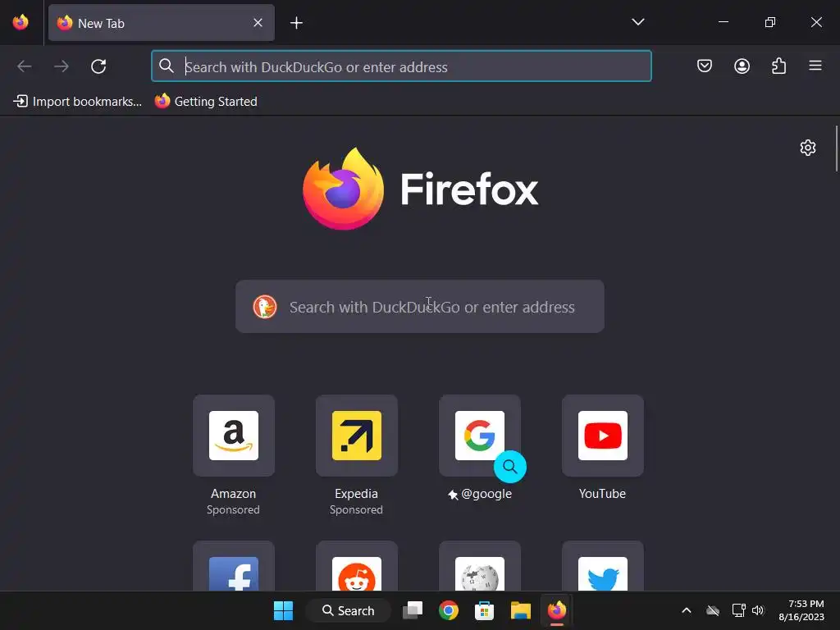Open the Windows Start menu
Screen dimensions: 840x630
(283, 610)
